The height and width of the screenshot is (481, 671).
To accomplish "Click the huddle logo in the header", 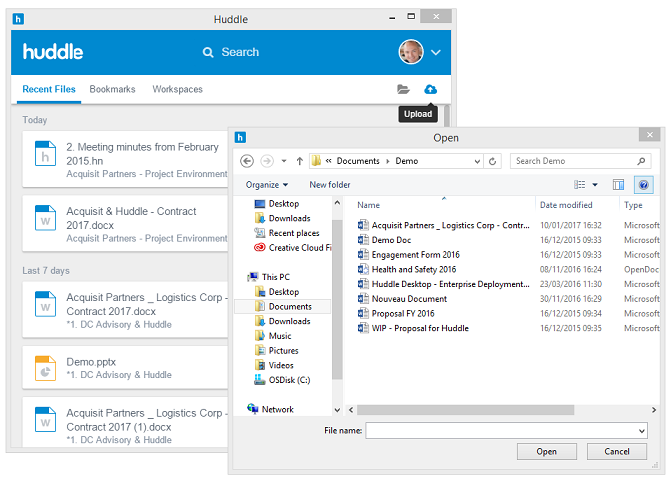I will [53, 52].
